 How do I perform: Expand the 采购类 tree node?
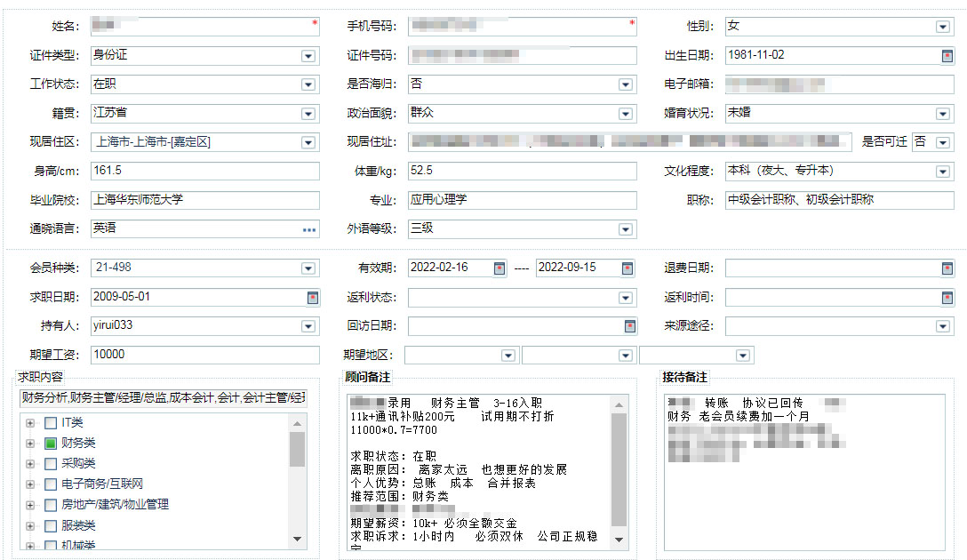click(x=29, y=464)
